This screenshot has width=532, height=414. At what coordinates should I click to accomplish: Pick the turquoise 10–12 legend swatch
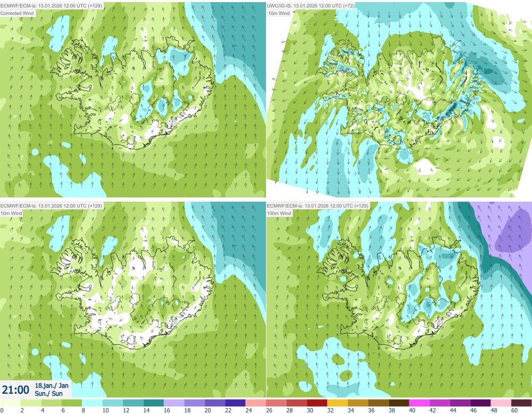pos(113,403)
